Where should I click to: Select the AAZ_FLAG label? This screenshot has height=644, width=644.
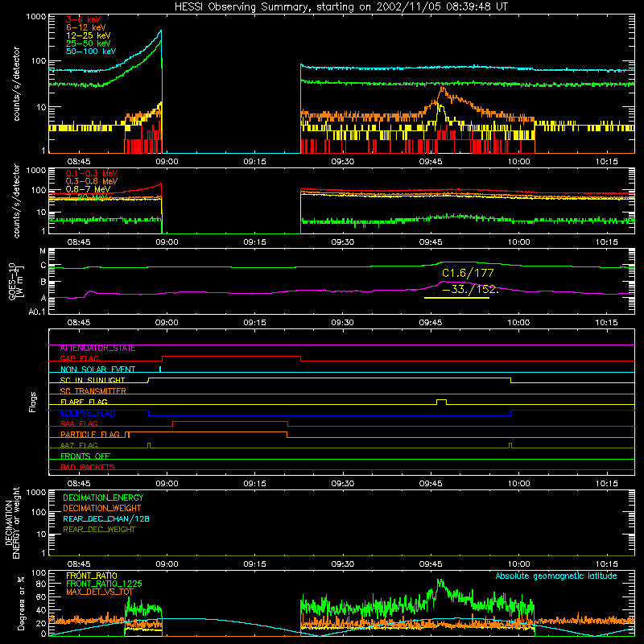(x=79, y=445)
